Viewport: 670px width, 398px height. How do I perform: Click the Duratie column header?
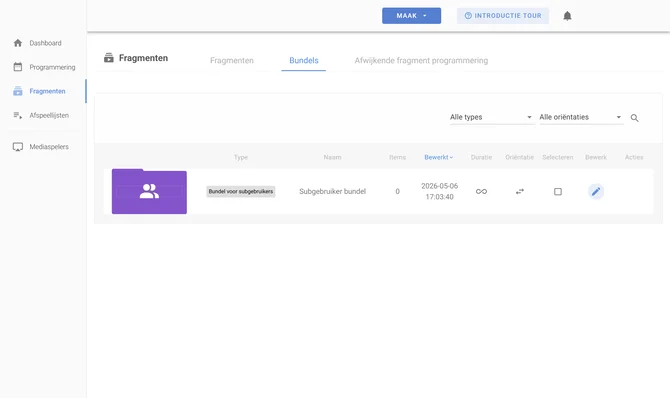pyautogui.click(x=481, y=157)
